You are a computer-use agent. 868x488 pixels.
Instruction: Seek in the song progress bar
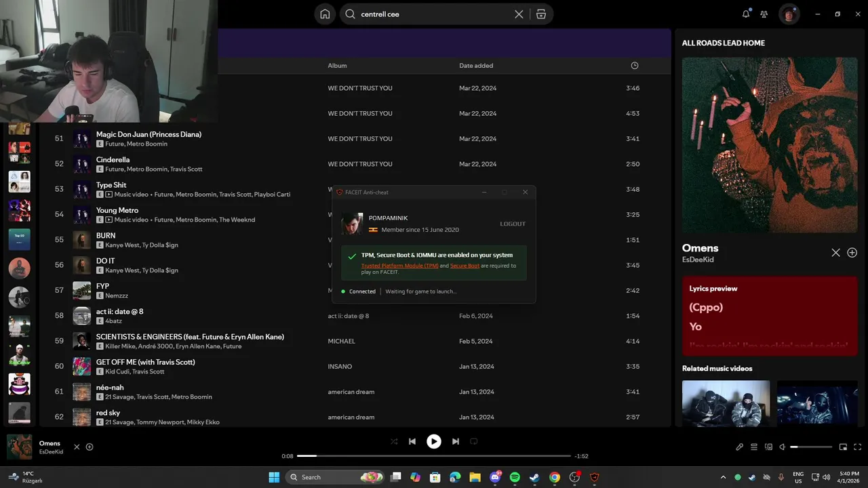coord(434,456)
